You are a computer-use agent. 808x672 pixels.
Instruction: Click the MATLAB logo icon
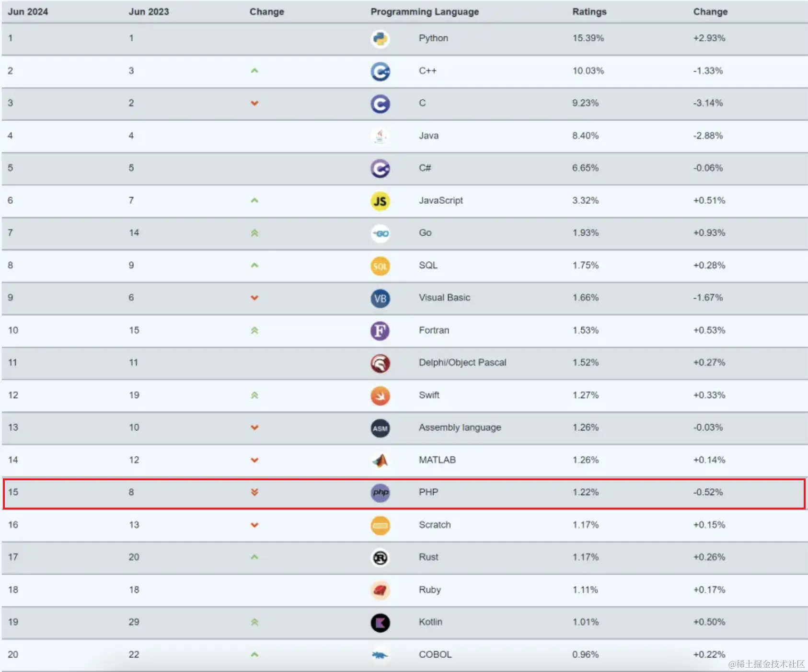coord(380,461)
